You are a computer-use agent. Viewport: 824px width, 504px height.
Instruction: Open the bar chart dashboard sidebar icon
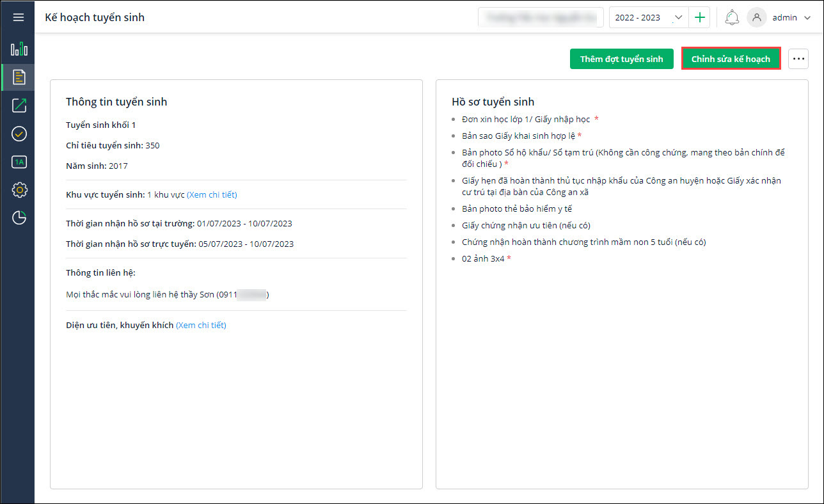[19, 49]
